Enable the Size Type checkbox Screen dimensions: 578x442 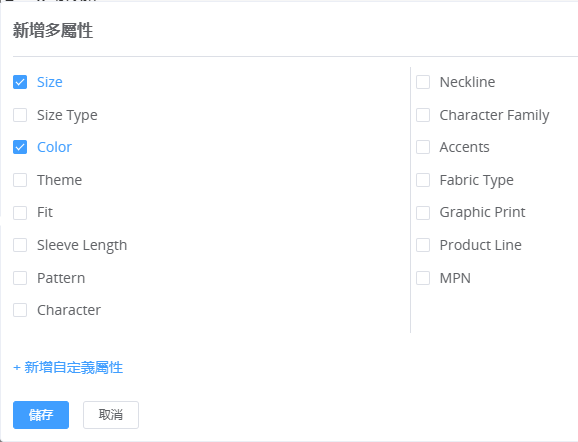(x=20, y=115)
